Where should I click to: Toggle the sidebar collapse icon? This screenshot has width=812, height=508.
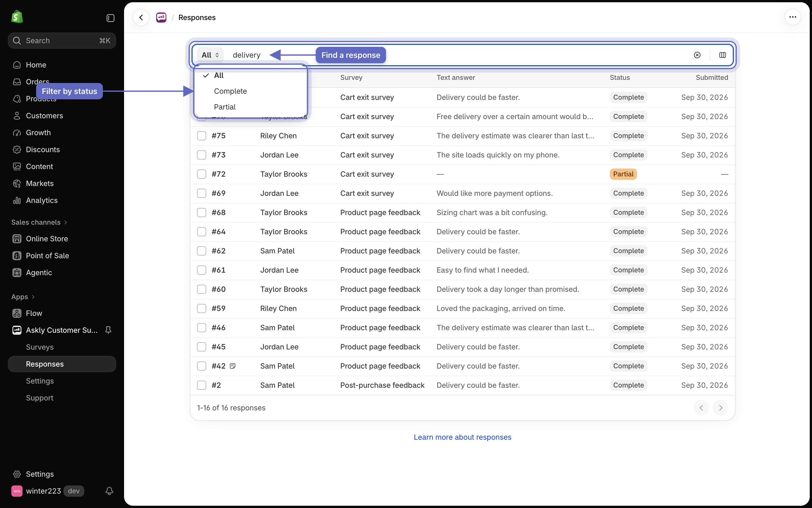[111, 18]
